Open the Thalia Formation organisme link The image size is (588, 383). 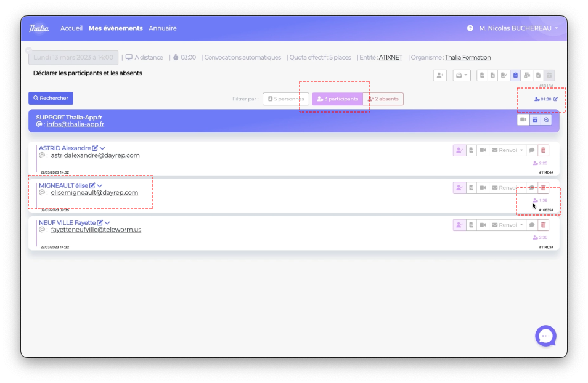(468, 58)
